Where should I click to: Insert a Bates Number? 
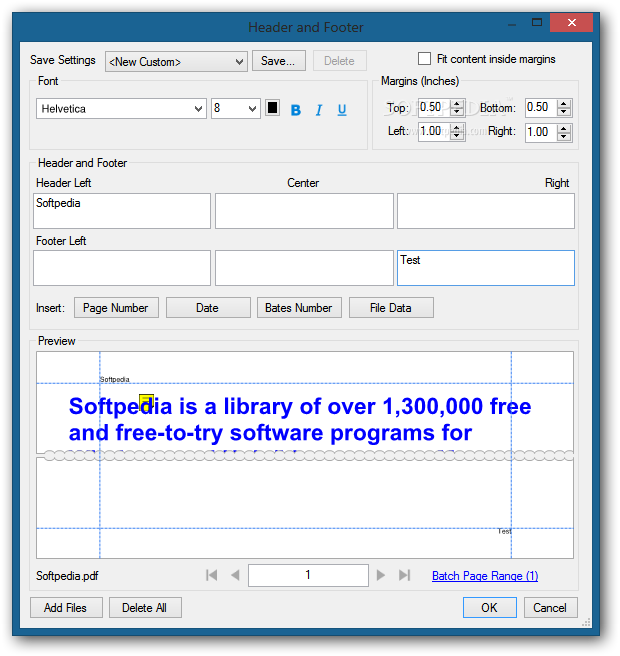[299, 308]
